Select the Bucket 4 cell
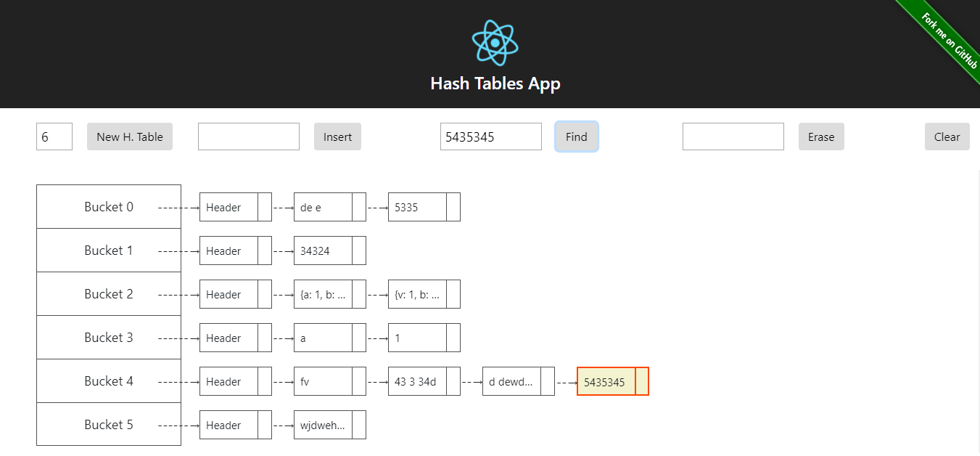 [x=109, y=381]
